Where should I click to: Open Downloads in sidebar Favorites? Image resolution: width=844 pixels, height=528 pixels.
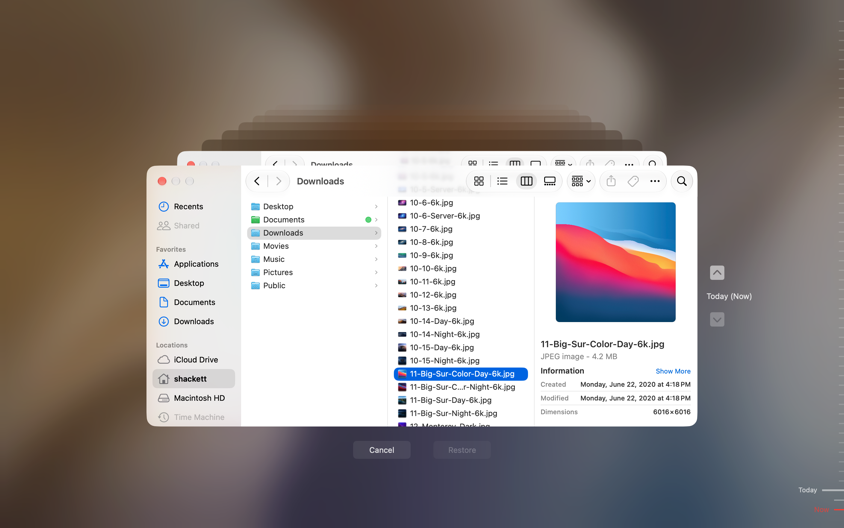click(194, 321)
